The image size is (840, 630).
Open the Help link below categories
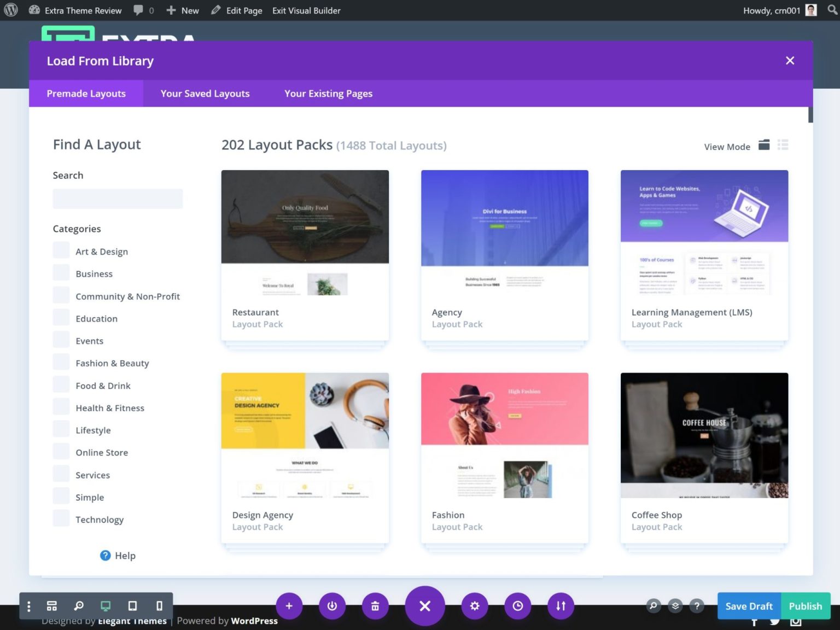[x=118, y=555]
